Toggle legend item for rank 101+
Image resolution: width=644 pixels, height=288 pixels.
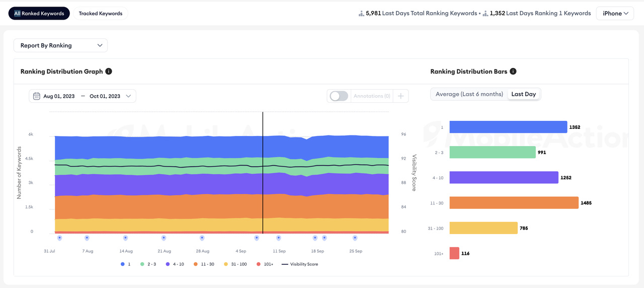point(265,264)
